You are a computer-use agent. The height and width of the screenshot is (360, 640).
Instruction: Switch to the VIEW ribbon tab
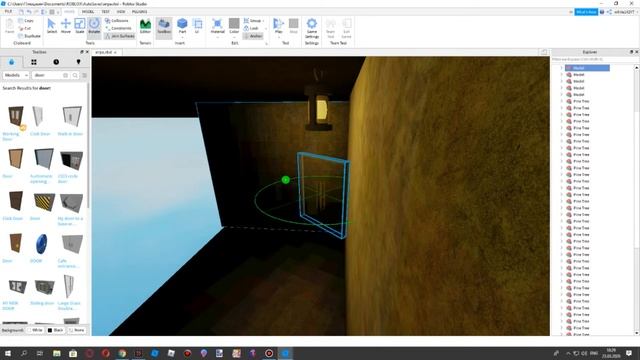tap(121, 12)
